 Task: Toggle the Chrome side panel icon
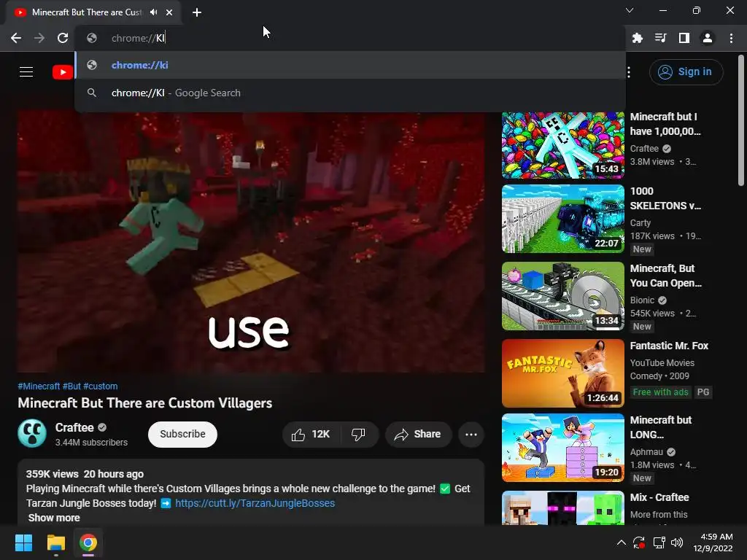(684, 38)
